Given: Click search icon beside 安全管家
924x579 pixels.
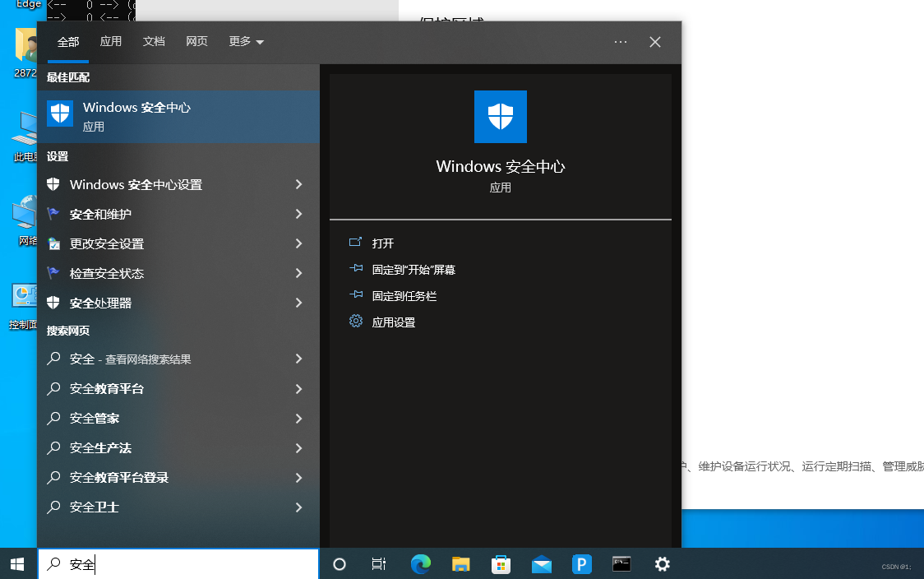Looking at the screenshot, I should coord(53,418).
